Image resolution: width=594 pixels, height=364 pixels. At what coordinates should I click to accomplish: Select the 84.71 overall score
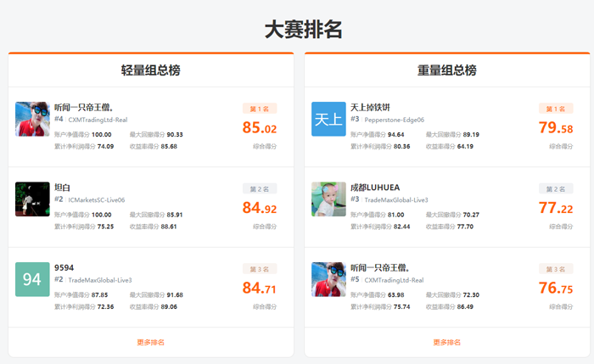(x=260, y=288)
